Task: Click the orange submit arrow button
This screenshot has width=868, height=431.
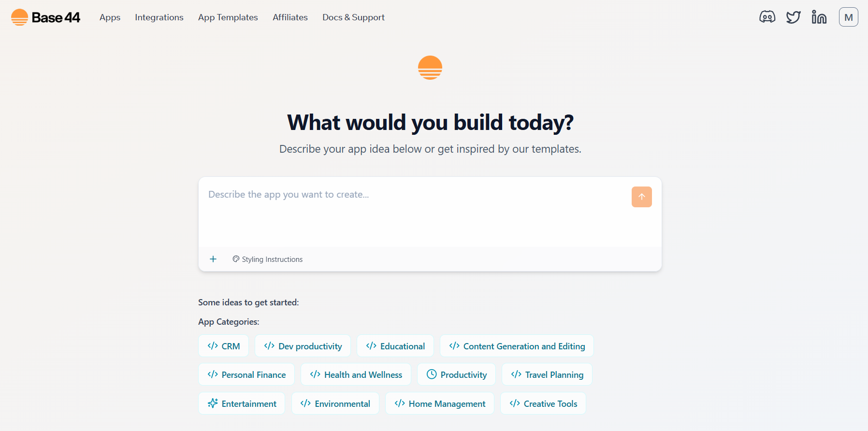Action: [642, 197]
